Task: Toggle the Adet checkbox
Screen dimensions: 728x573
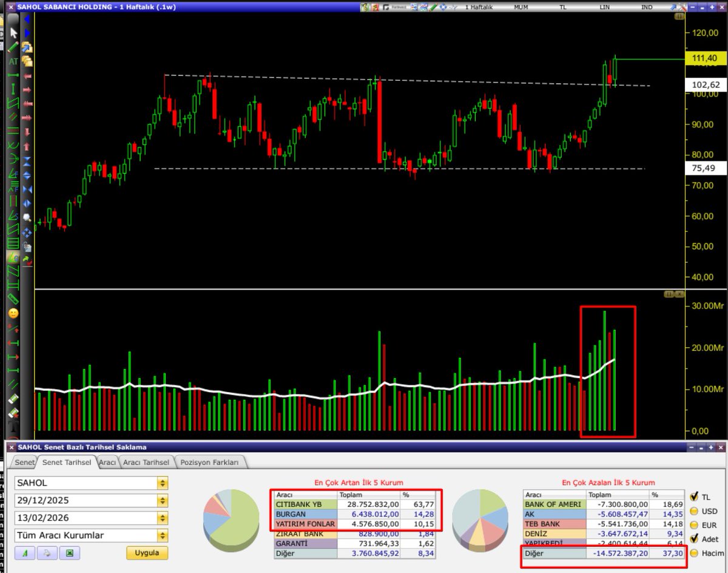Action: (695, 538)
